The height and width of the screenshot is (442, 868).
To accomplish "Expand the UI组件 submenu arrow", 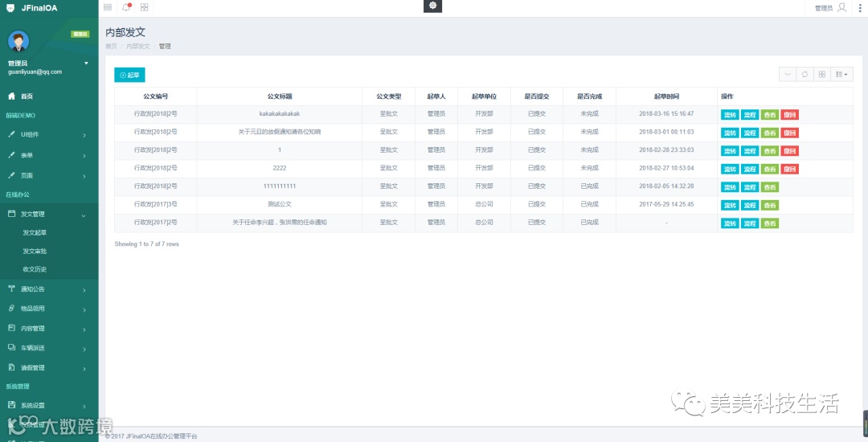I will click(x=84, y=135).
